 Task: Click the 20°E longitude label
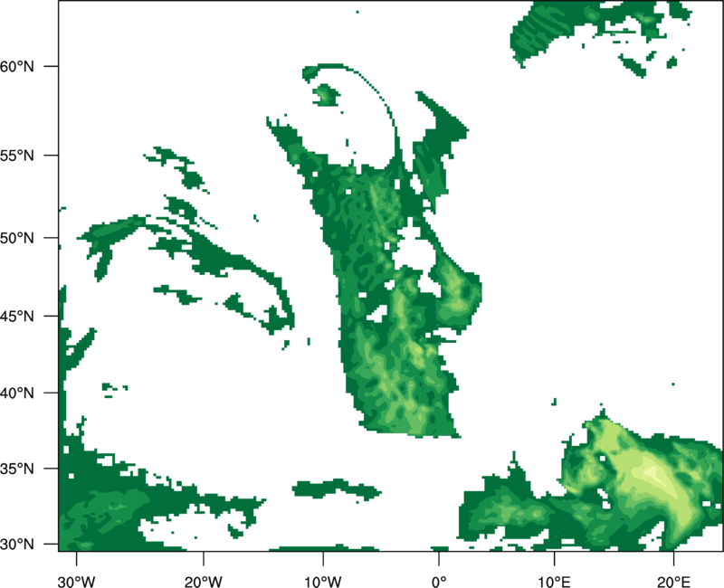coord(673,582)
